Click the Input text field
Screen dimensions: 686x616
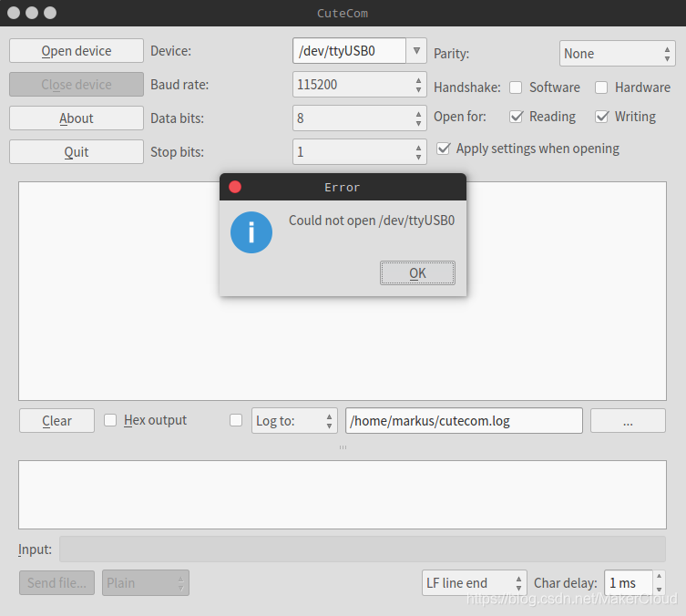click(x=363, y=549)
